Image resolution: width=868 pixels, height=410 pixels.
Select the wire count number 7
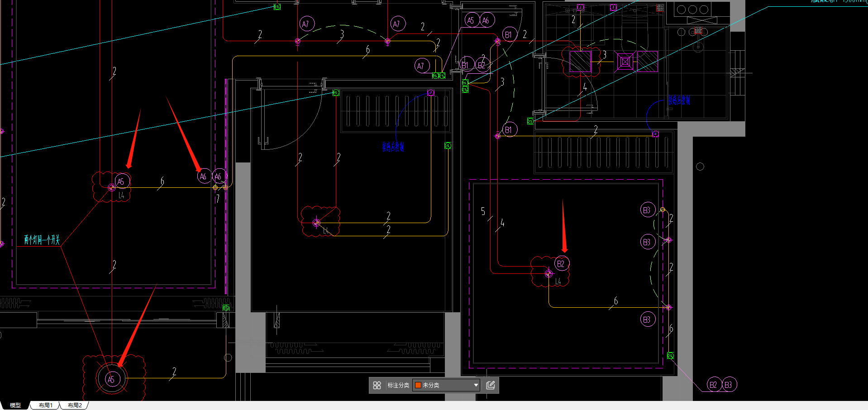218,199
